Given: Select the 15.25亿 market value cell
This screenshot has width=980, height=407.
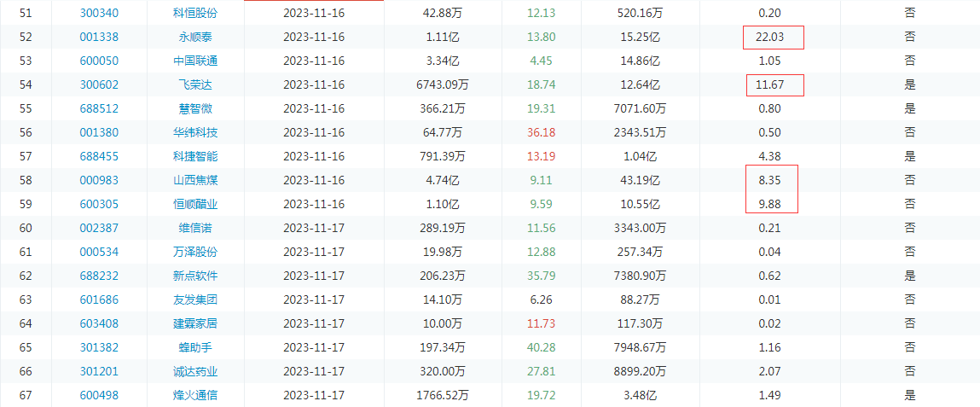Looking at the screenshot, I should [640, 37].
